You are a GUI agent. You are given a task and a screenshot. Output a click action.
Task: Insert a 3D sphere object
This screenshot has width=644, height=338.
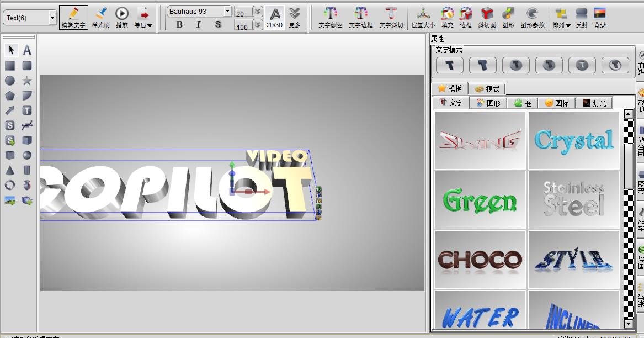pyautogui.click(x=27, y=155)
